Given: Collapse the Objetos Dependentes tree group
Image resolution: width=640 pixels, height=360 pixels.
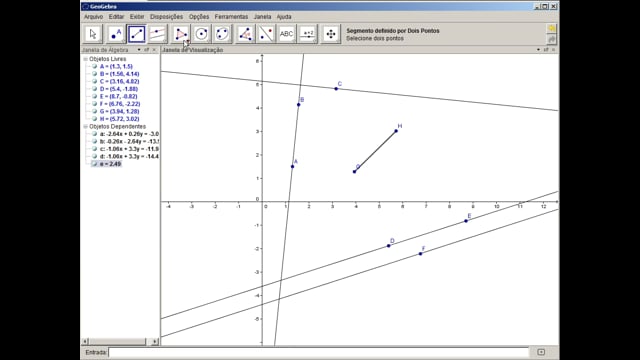Looking at the screenshot, I should (86, 127).
